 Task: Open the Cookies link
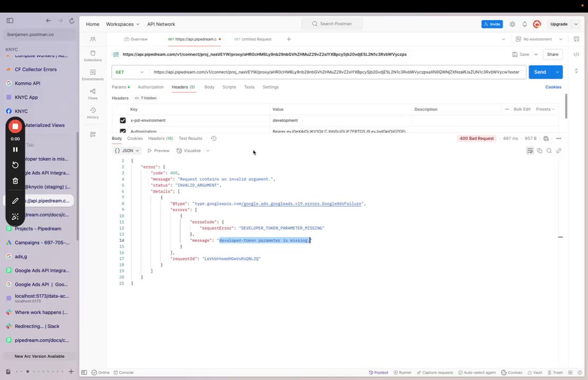[553, 87]
